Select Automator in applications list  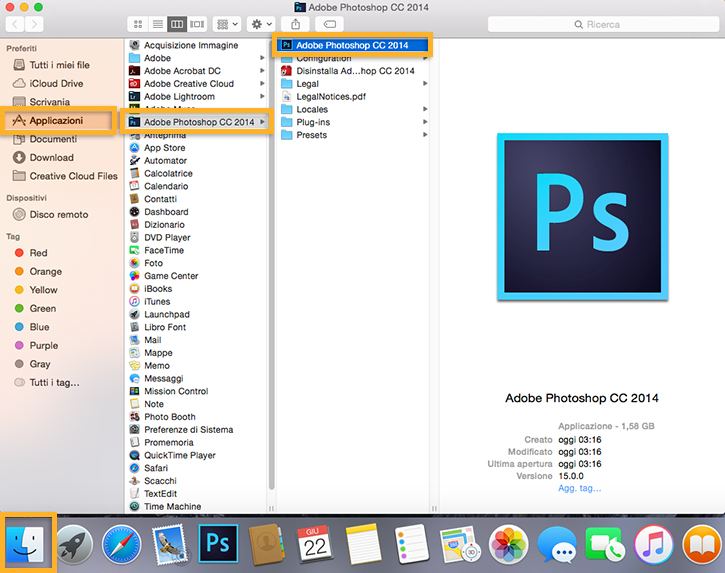point(165,160)
